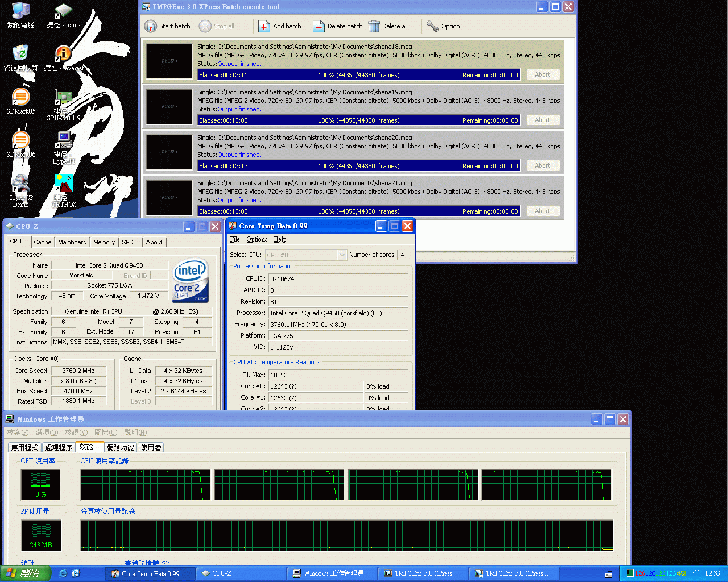Switch to the 網路功能 tab in Task Manager
The image size is (728, 582).
pyautogui.click(x=121, y=448)
